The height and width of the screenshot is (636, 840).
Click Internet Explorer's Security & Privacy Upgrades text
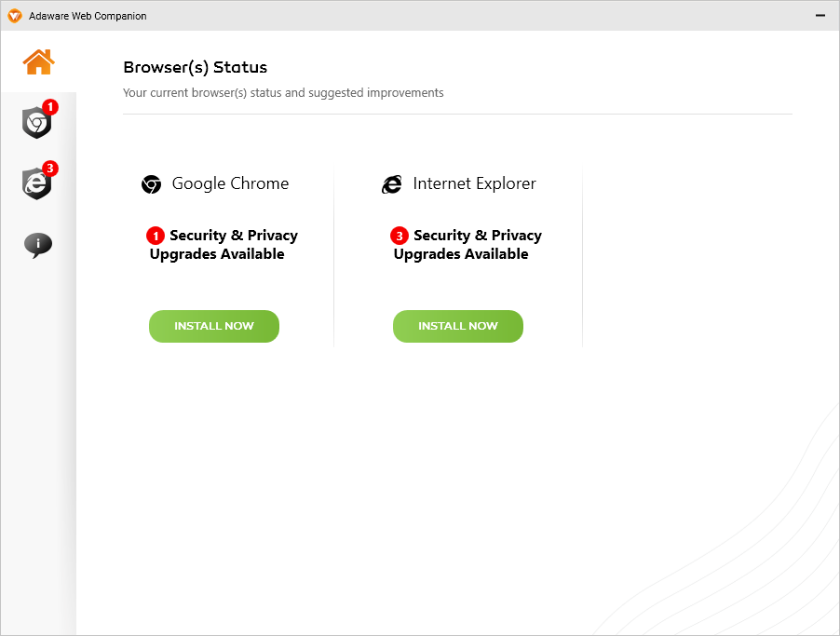(x=467, y=245)
